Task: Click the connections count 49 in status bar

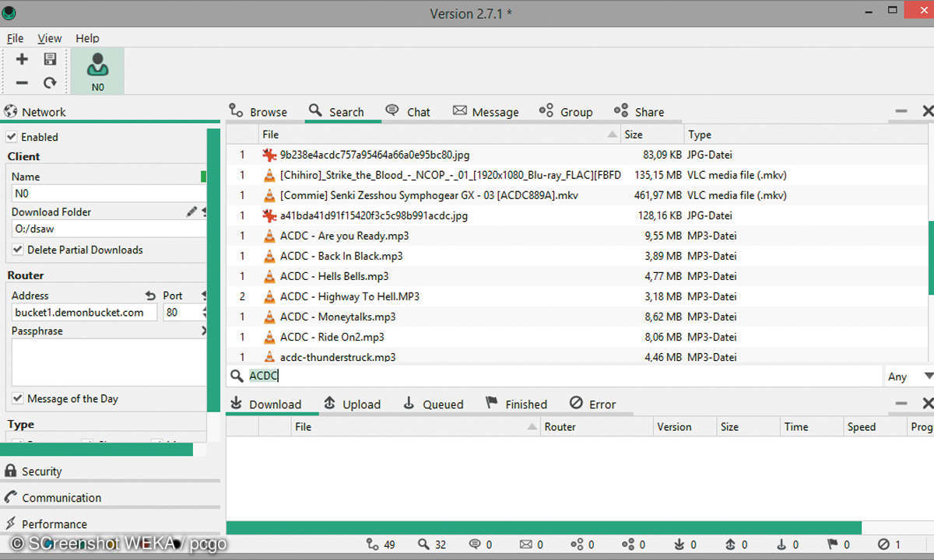Action: [x=381, y=544]
